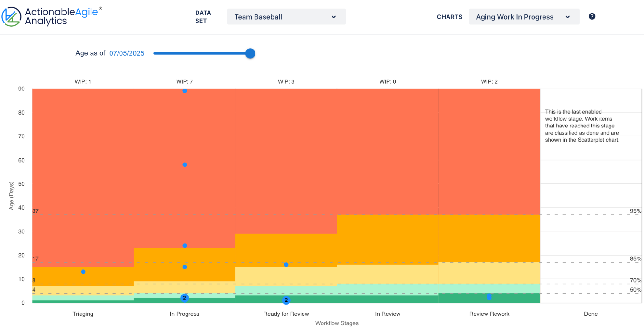Click the WIP: 7 count label
Image resolution: width=644 pixels, height=328 pixels.
tap(184, 82)
